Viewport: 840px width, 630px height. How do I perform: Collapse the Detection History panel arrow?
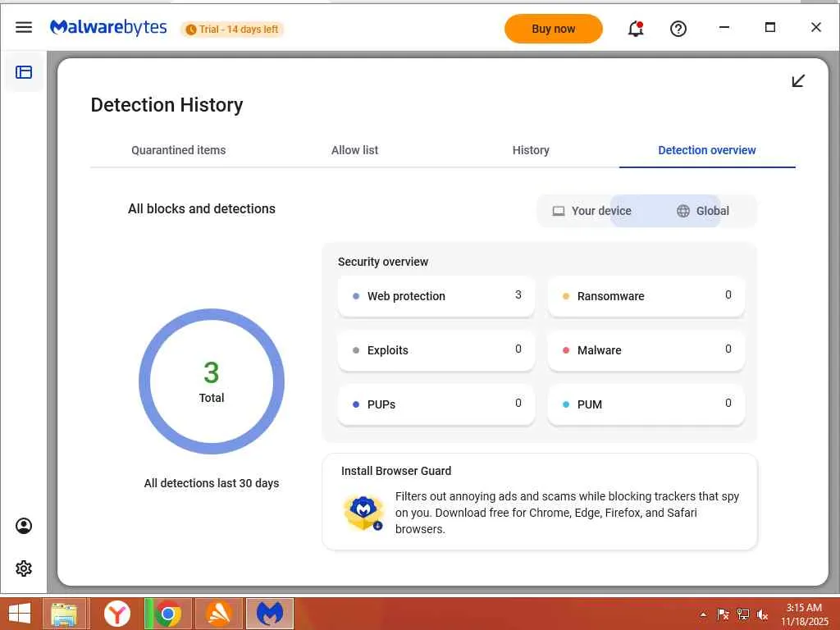(798, 80)
